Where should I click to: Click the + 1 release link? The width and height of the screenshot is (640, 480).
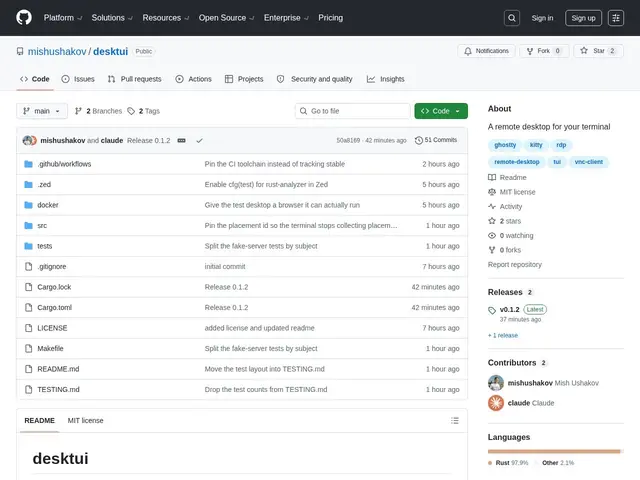tap(503, 336)
